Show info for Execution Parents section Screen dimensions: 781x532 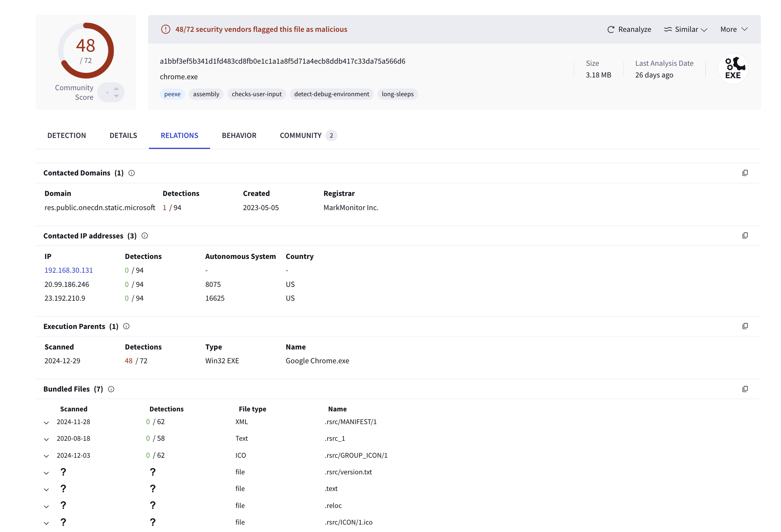(x=126, y=326)
